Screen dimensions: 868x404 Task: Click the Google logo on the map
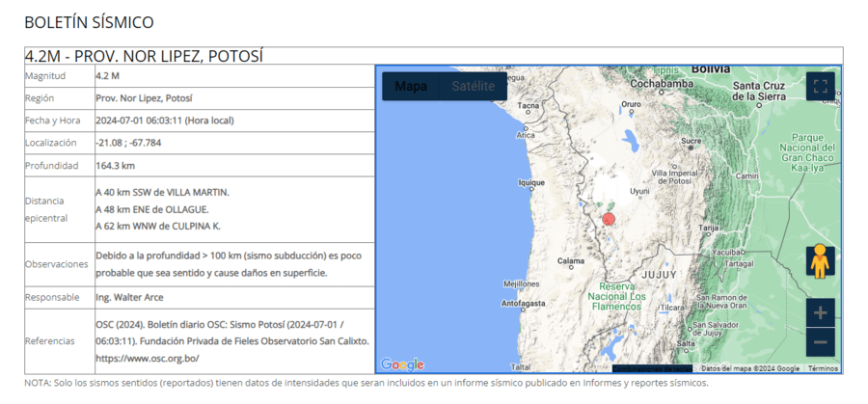coord(402,364)
